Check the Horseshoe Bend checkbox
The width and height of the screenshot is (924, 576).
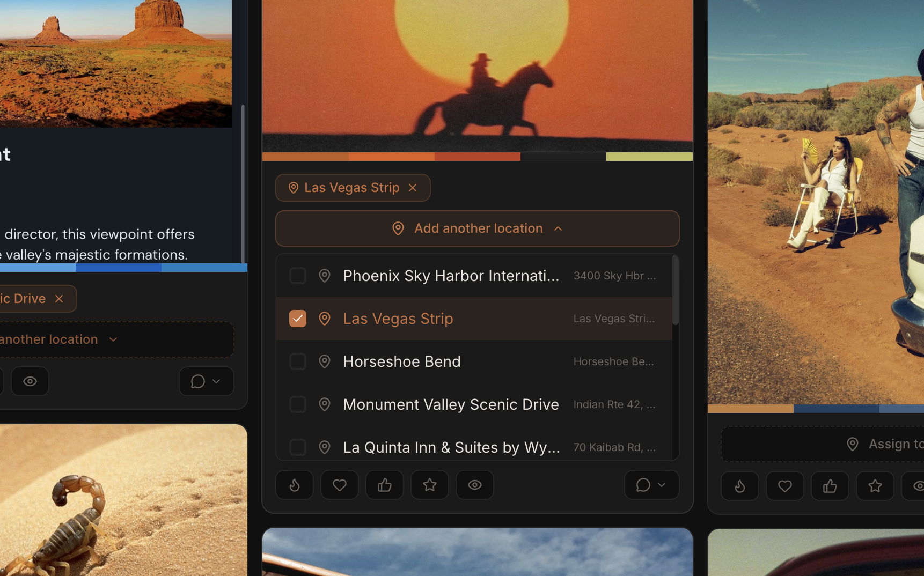click(x=298, y=361)
